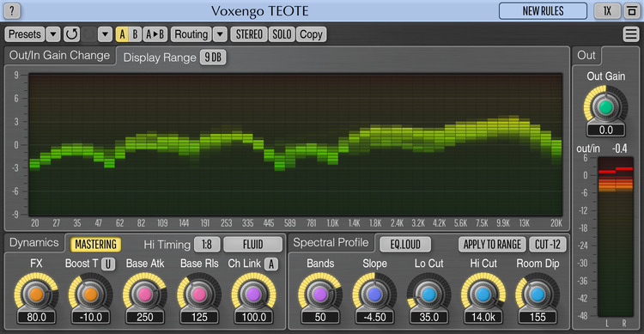Image resolution: width=644 pixels, height=334 pixels.
Task: Click the Hi Cut value 14.0k field
Action: (x=483, y=317)
